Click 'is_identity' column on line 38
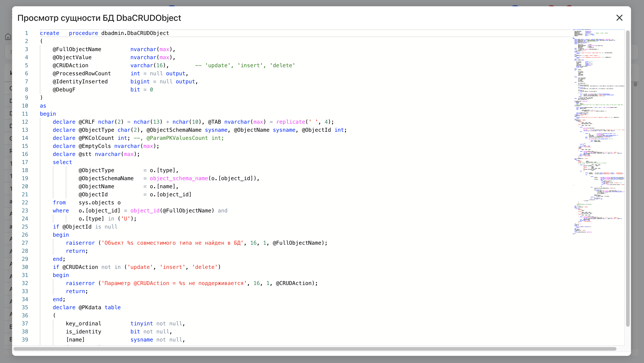Screen dimensions: 644x363 (84, 332)
